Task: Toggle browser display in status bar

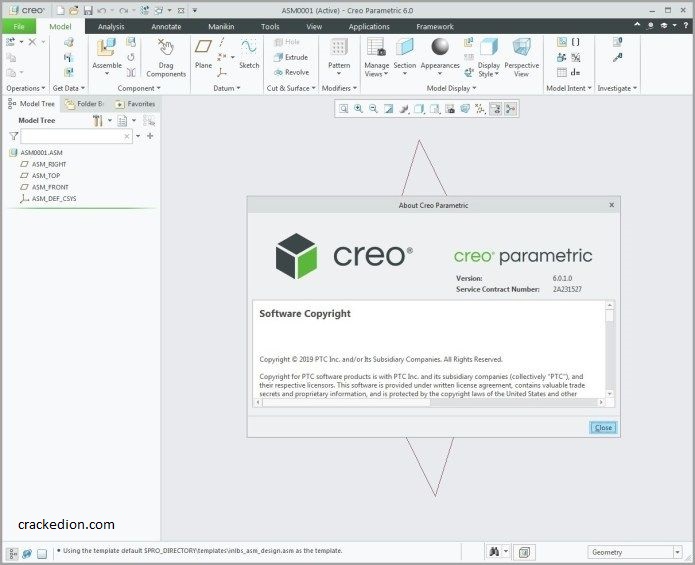Action: pyautogui.click(x=27, y=553)
